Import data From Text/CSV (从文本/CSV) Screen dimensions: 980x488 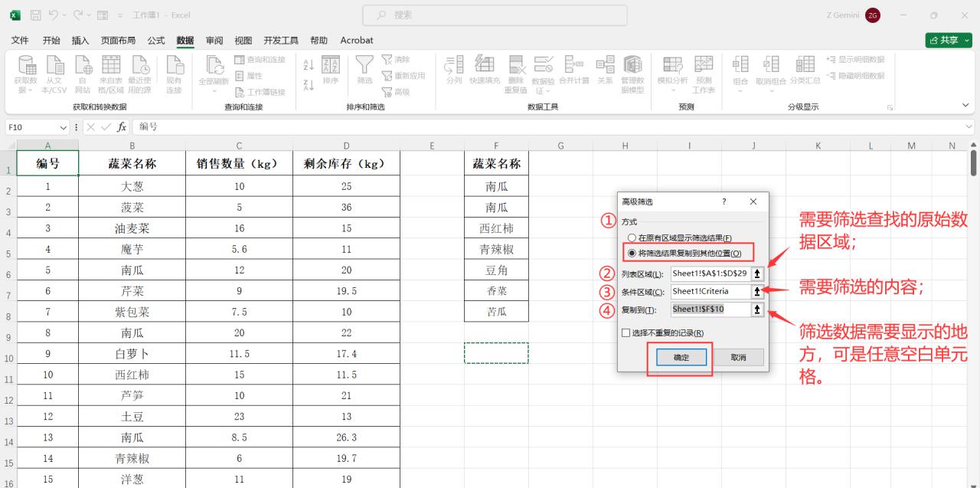point(54,74)
